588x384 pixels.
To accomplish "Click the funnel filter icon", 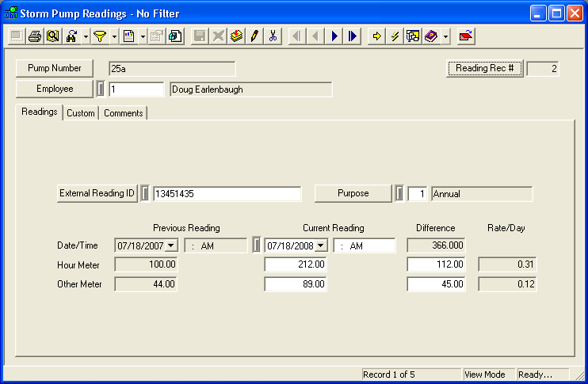I will 100,36.
